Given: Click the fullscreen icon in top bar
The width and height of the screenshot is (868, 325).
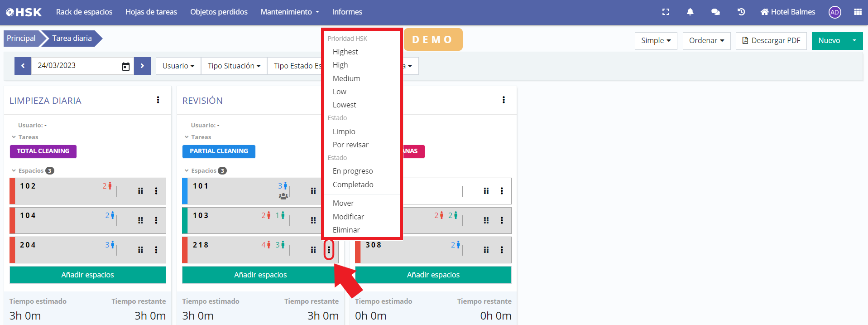Looking at the screenshot, I should coord(666,12).
